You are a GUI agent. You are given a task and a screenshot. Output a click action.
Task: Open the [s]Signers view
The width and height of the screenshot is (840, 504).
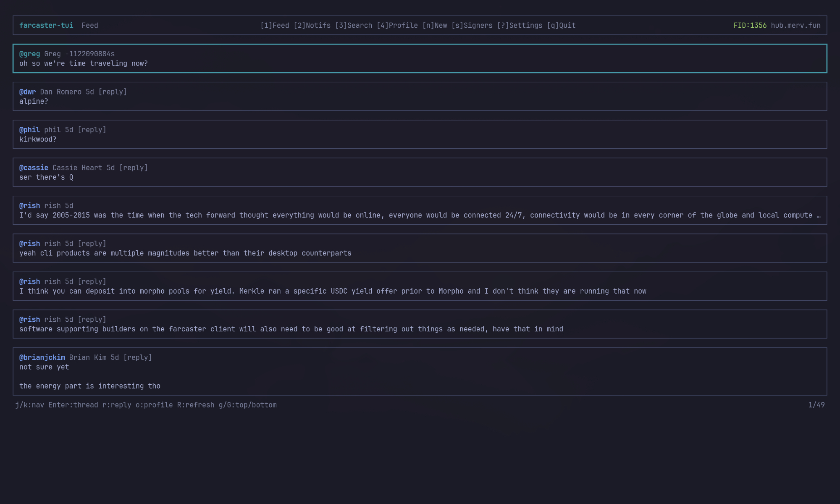[x=472, y=26]
